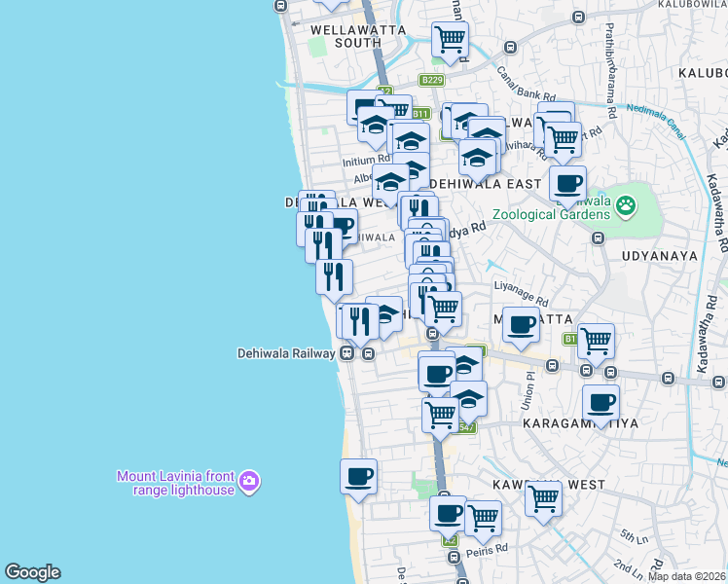Click the bus stop icon right of Union Pl
This screenshot has height=584, width=728.
pyautogui.click(x=552, y=366)
